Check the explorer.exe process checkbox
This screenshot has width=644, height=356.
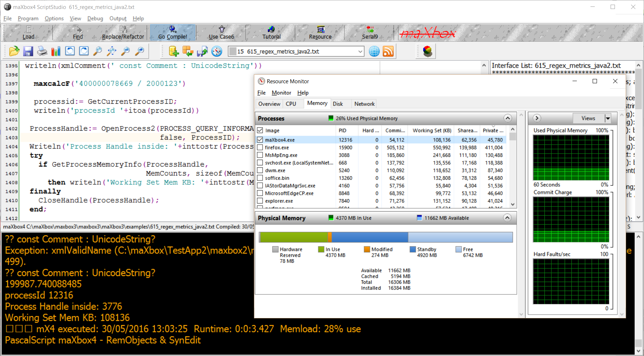pos(260,201)
